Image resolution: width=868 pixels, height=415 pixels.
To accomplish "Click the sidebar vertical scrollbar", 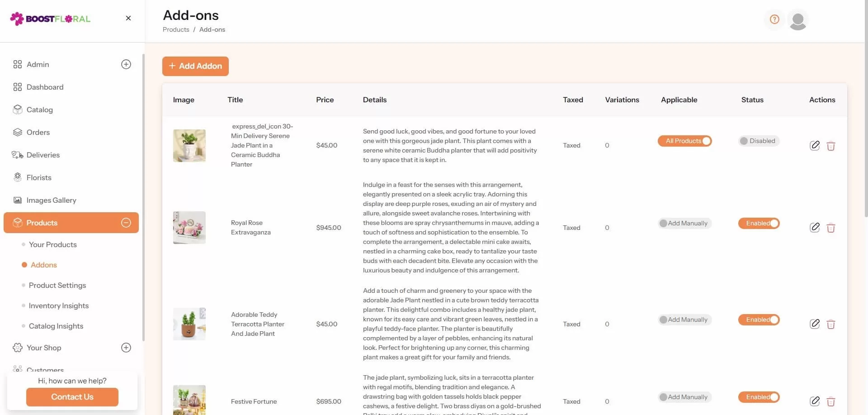I will 143,197.
